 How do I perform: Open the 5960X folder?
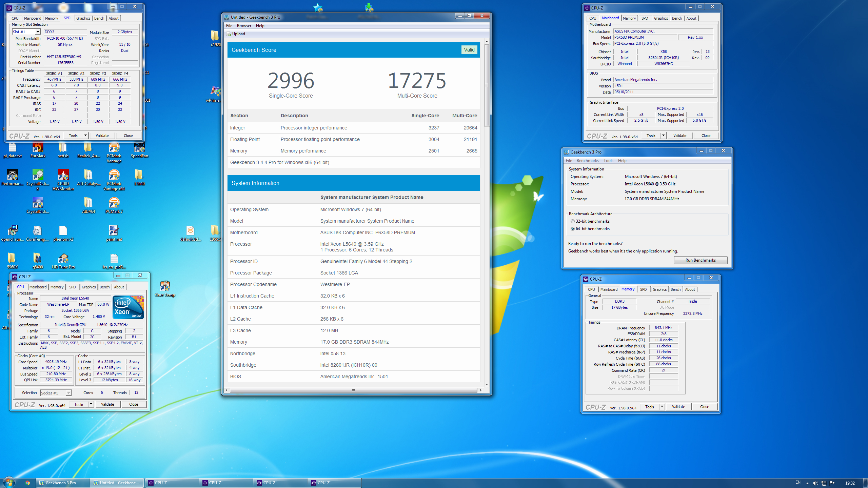click(12, 261)
